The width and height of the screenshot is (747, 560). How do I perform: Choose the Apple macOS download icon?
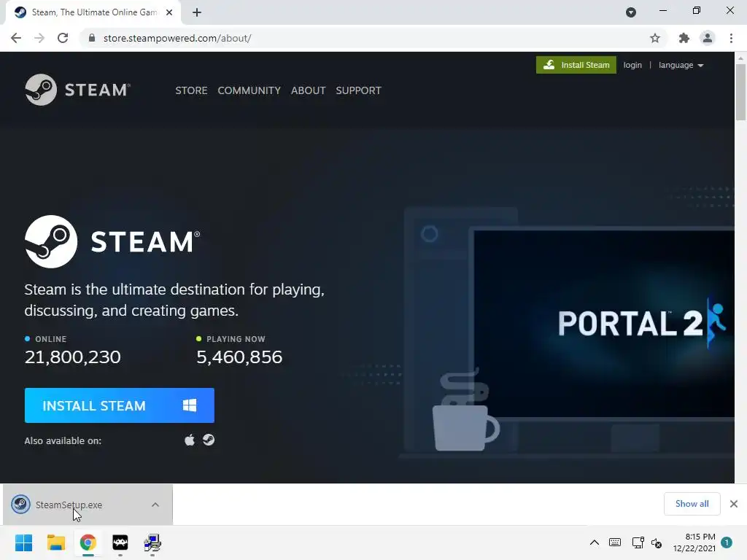pos(190,440)
